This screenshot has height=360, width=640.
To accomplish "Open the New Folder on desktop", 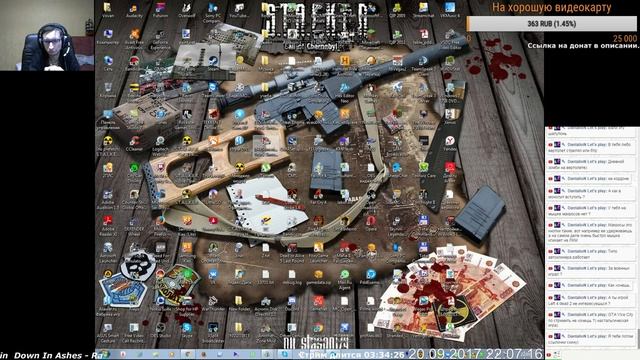I will [239, 304].
